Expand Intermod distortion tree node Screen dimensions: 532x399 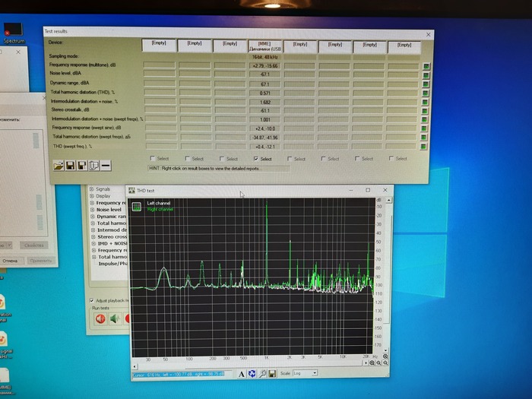(93, 230)
